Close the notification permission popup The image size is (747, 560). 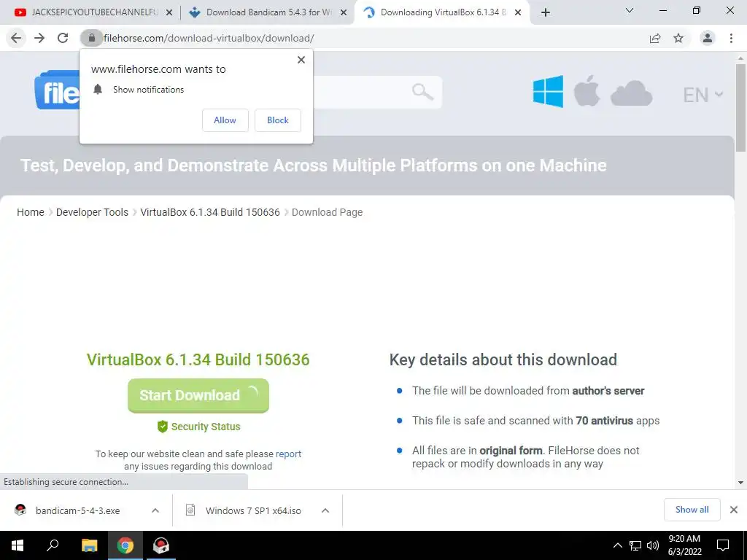301,60
